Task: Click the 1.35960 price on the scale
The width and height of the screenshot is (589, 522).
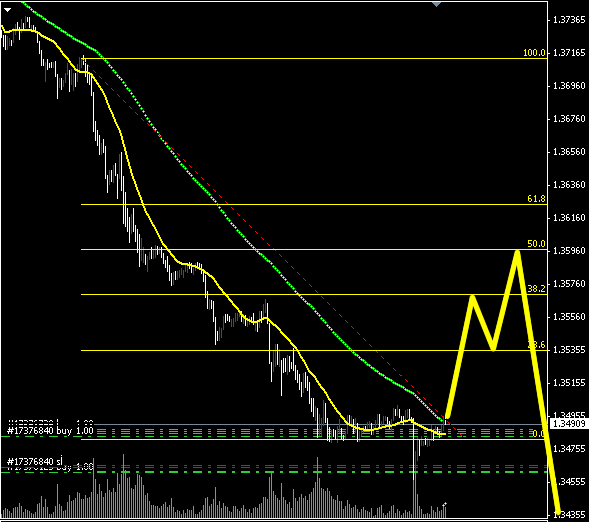Action: pyautogui.click(x=569, y=251)
